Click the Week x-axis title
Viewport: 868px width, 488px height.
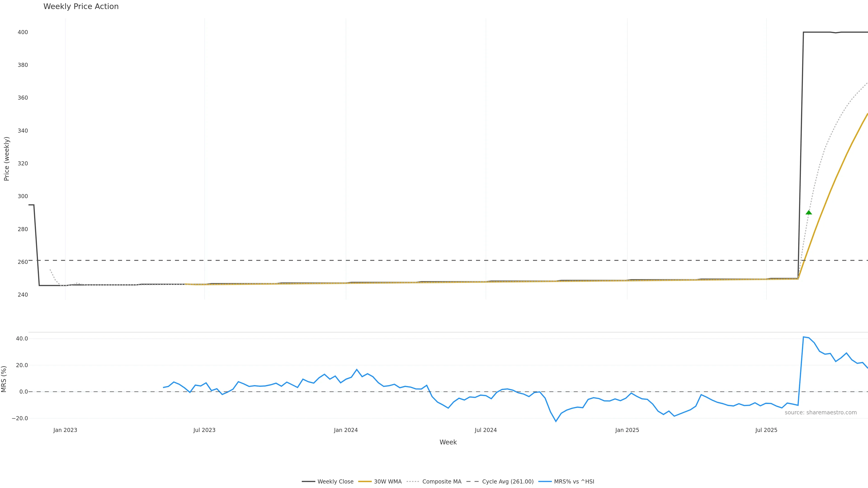coord(448,442)
